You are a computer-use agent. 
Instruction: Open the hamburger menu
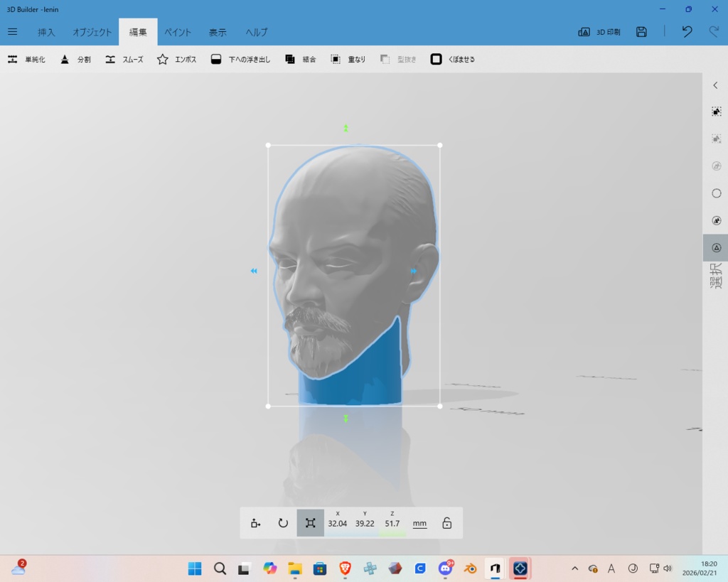point(13,31)
